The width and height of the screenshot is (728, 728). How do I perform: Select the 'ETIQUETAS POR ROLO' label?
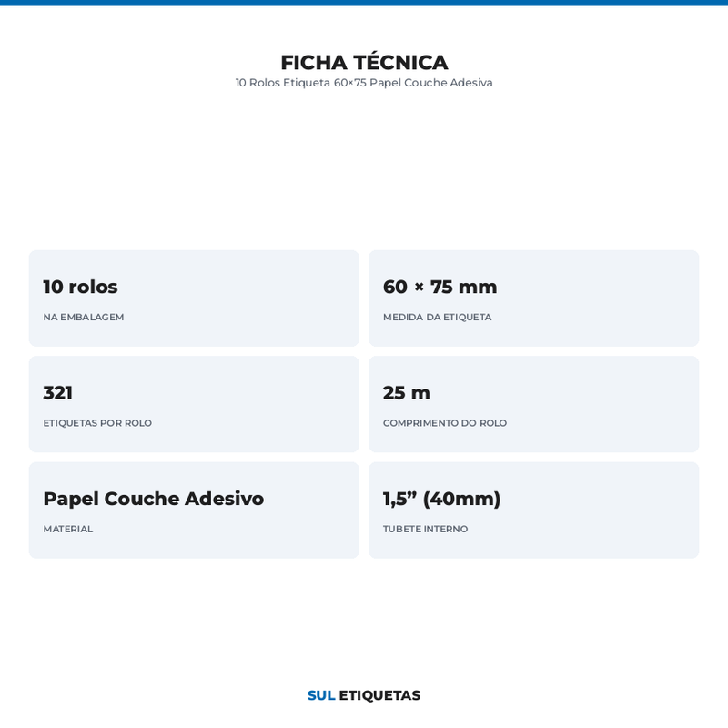tap(97, 423)
